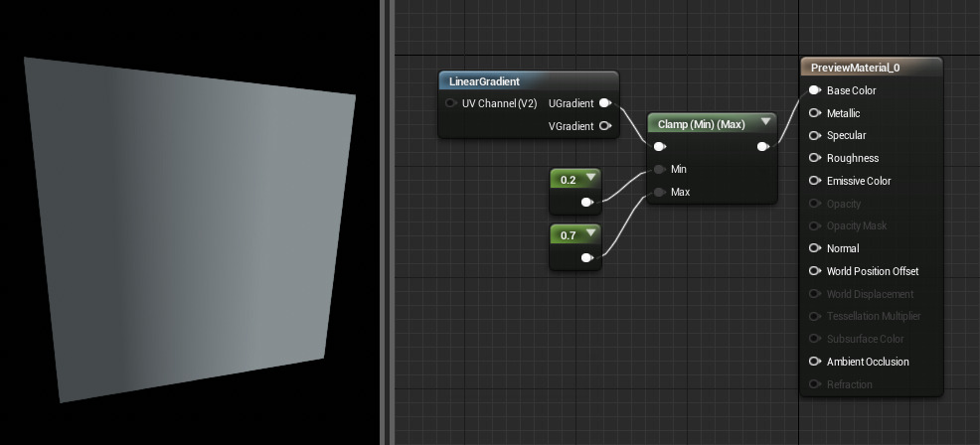Click the VGradient output pin
The image size is (980, 445).
pyautogui.click(x=604, y=126)
